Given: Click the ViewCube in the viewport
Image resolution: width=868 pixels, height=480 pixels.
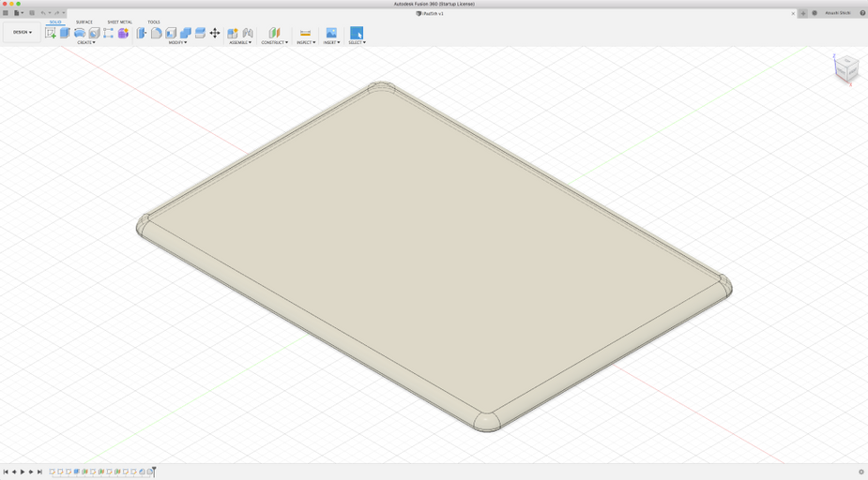Looking at the screenshot, I should [x=846, y=68].
